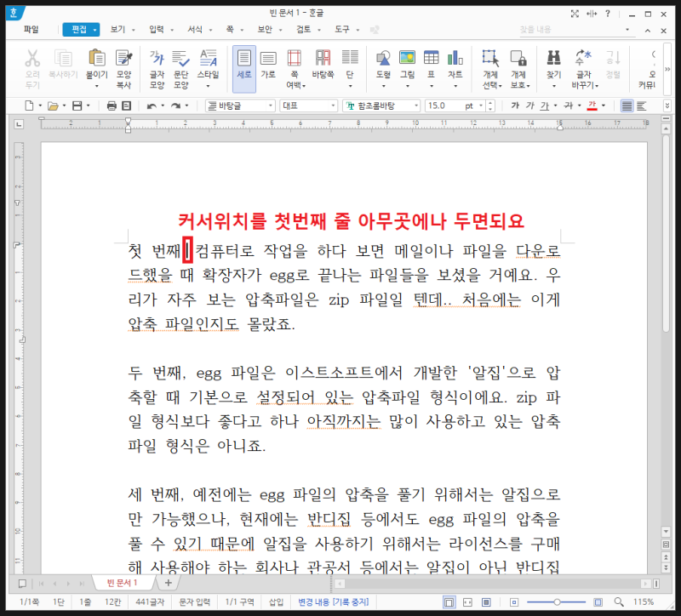
Task: Click the 글자 바꾸기 character replace icon
Action: [584, 58]
